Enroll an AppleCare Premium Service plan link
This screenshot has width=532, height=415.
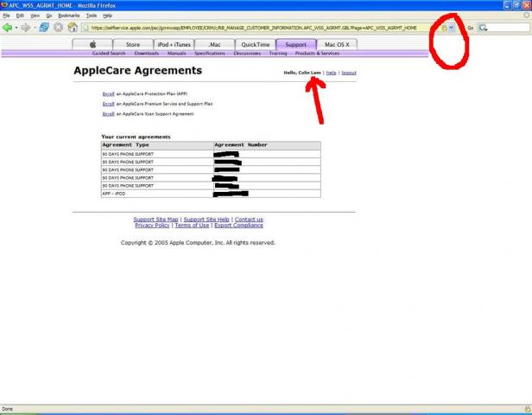108,104
